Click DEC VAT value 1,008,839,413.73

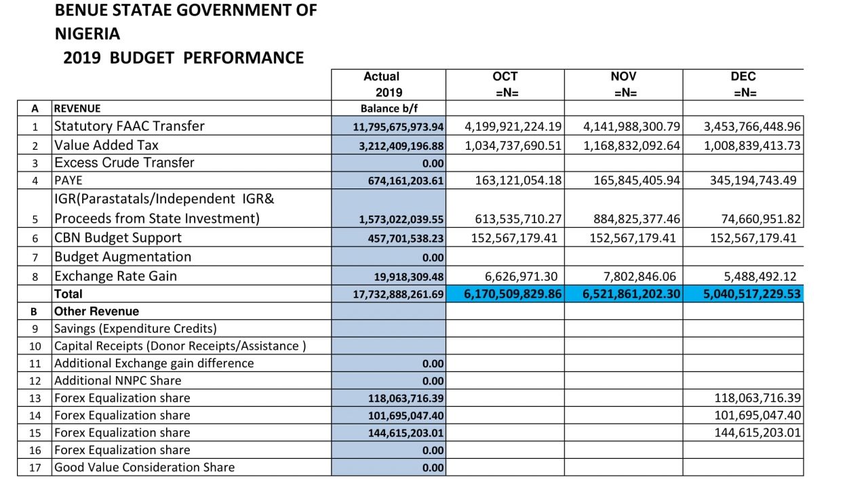tap(752, 145)
